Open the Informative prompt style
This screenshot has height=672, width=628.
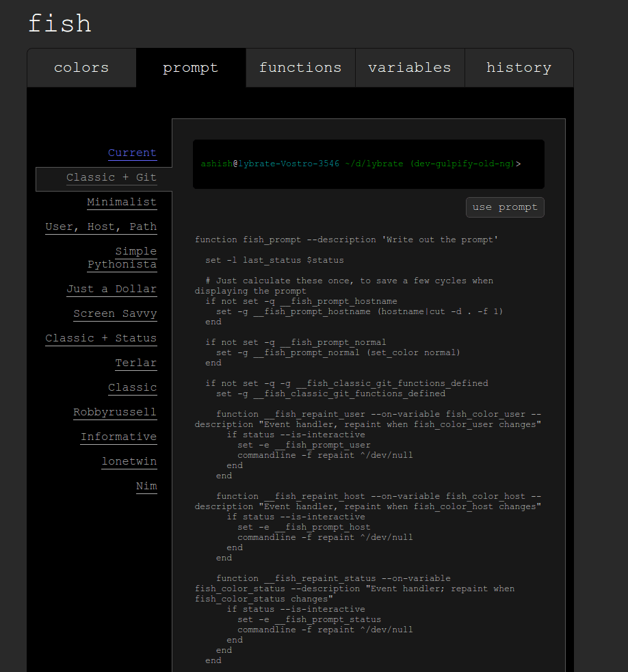point(118,437)
